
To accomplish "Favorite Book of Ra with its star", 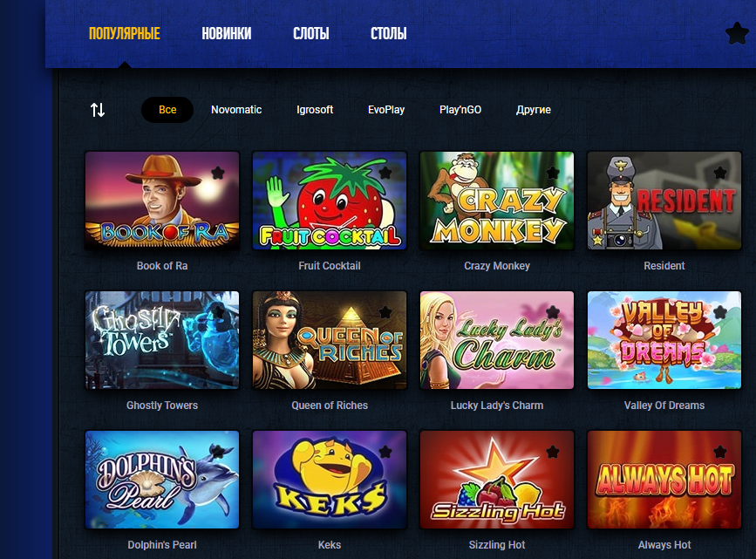I will (218, 173).
